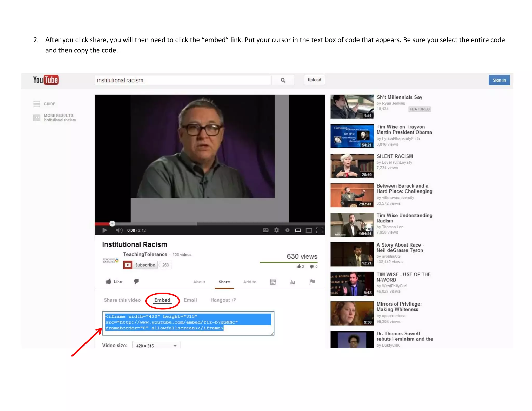The height and width of the screenshot is (411, 532).
Task: Click the thumbs down dislike icon
Action: [x=137, y=281]
